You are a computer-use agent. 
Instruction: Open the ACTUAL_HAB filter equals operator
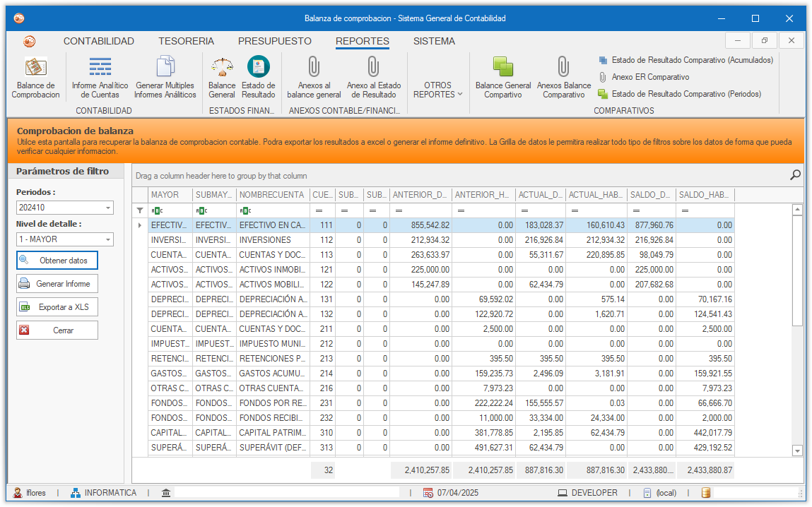click(x=575, y=210)
